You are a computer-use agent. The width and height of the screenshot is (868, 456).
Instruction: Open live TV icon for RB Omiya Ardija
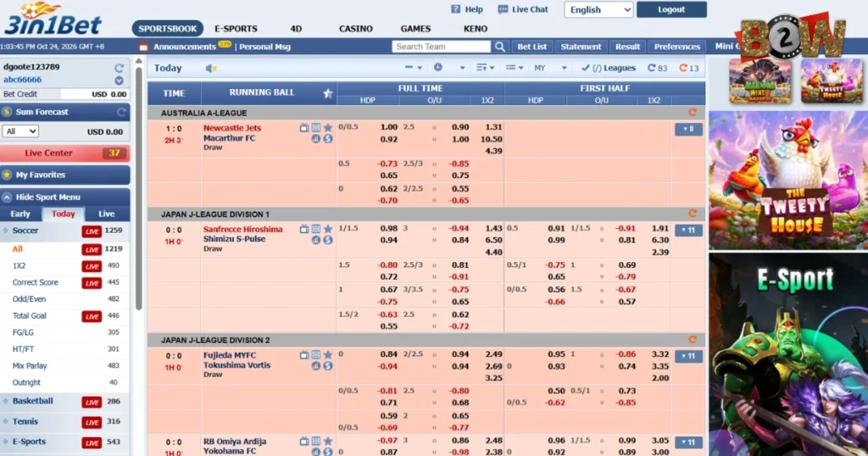point(304,441)
